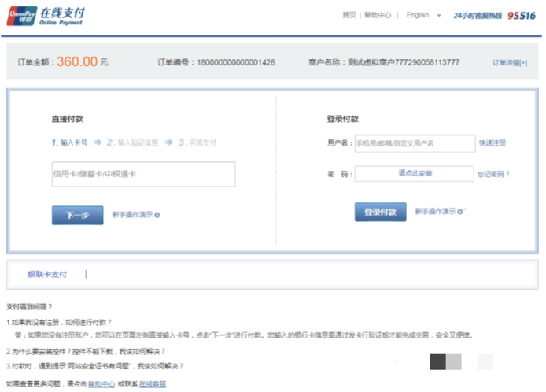Click the 忘记密码 link
Image resolution: width=546 pixels, height=392 pixels.
pyautogui.click(x=493, y=174)
